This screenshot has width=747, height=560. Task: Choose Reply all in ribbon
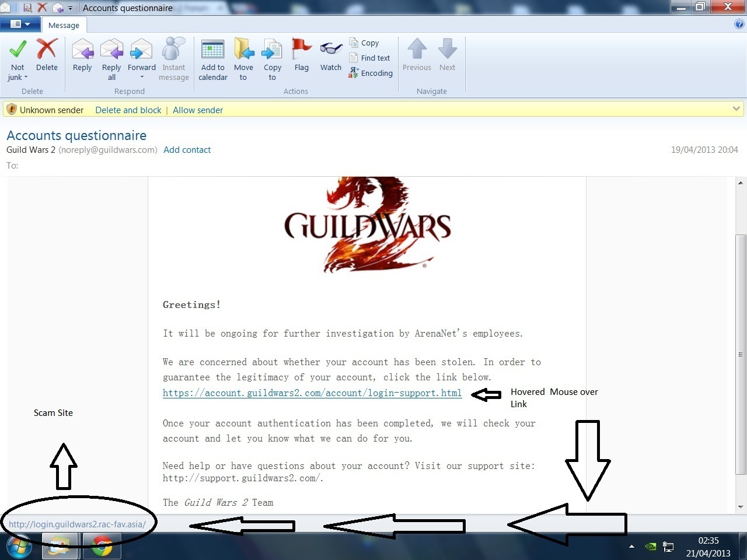pyautogui.click(x=111, y=59)
